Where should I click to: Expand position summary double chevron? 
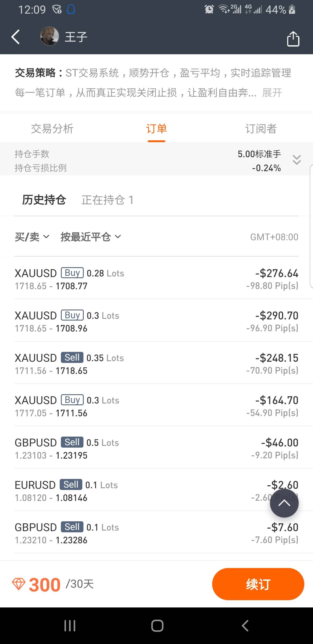coord(296,160)
